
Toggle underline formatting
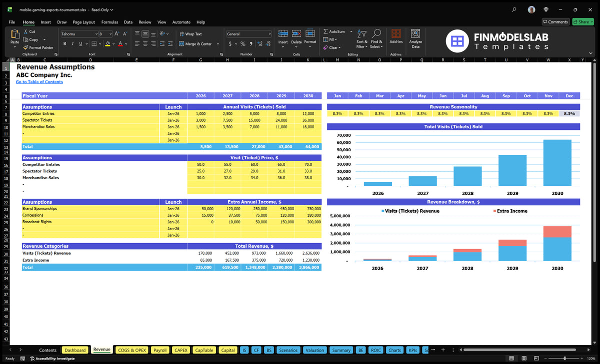coord(79,44)
